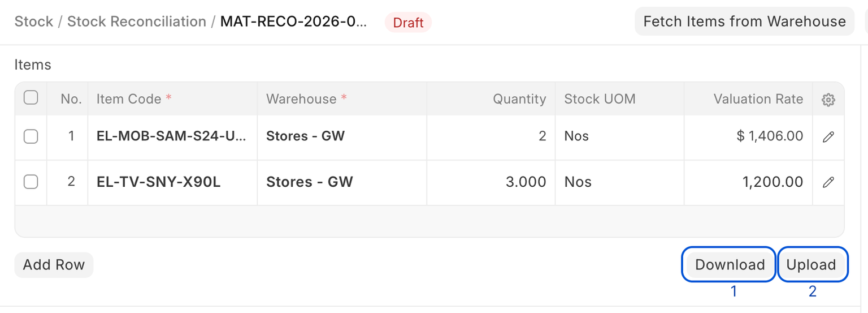Edit row 1 with the pencil icon
Viewport: 868px width, 313px height.
click(828, 136)
